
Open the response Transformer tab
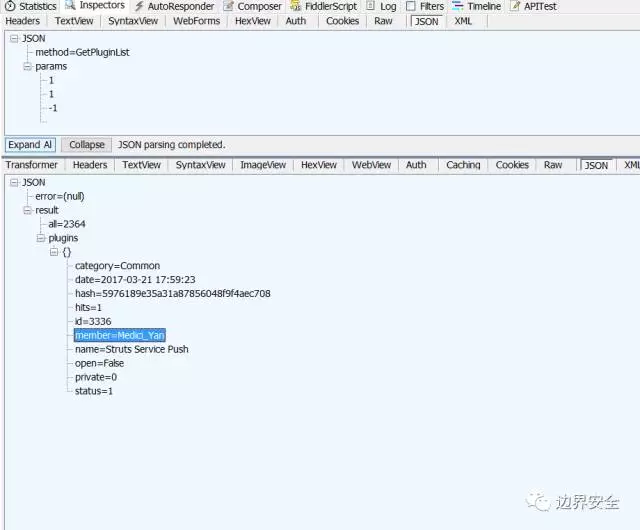pos(31,165)
